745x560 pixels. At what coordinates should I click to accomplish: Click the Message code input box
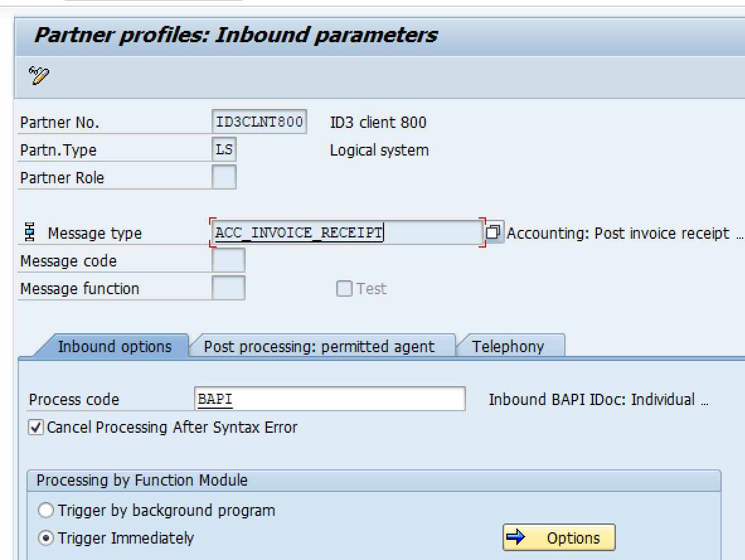point(228,261)
